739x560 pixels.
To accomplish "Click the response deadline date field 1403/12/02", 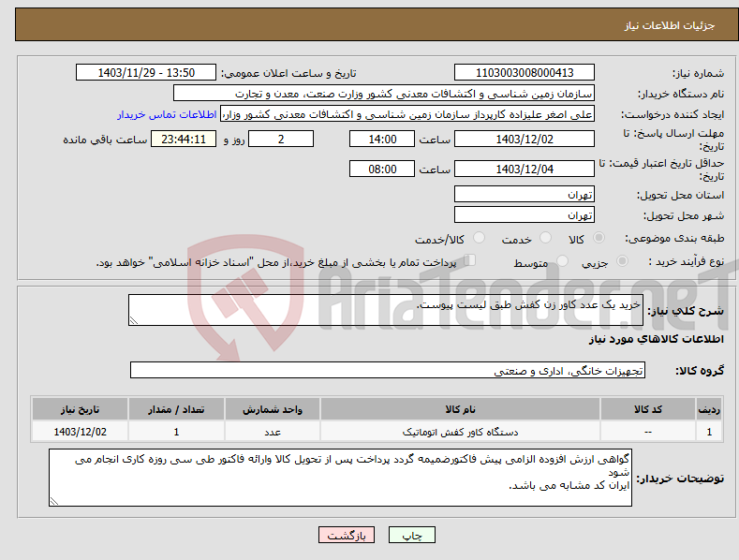I will [525, 139].
